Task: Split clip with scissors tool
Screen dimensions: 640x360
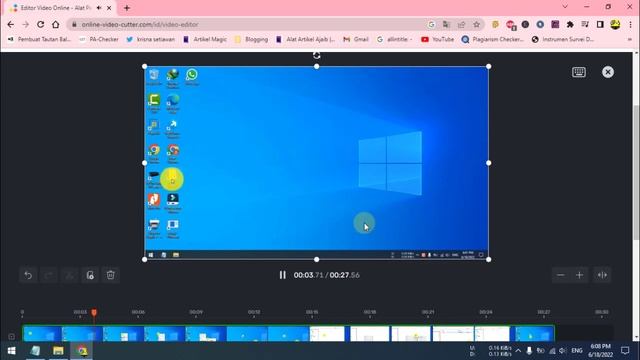Action: point(69,275)
